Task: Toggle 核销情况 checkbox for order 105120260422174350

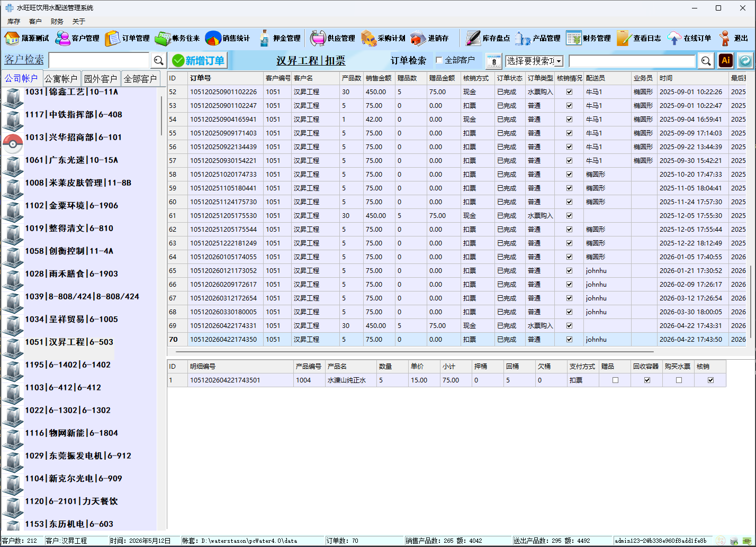Action: pos(569,339)
